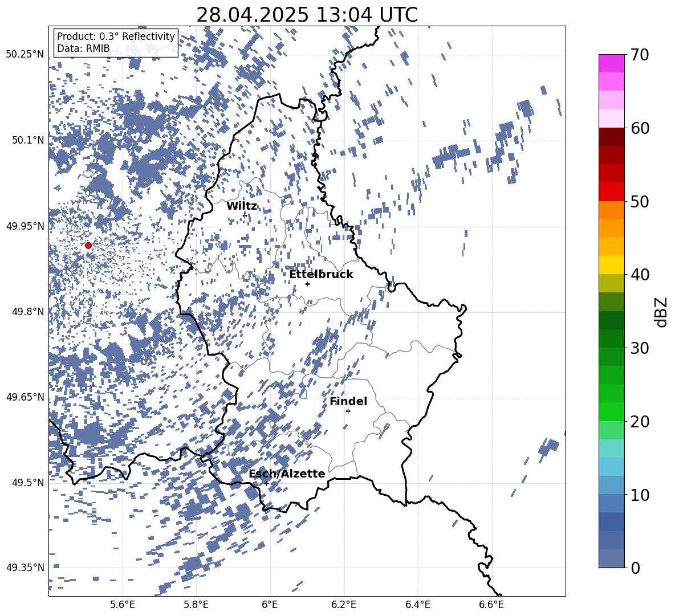Click 'Data: RMIB' text
The image size is (675, 616).
[83, 48]
